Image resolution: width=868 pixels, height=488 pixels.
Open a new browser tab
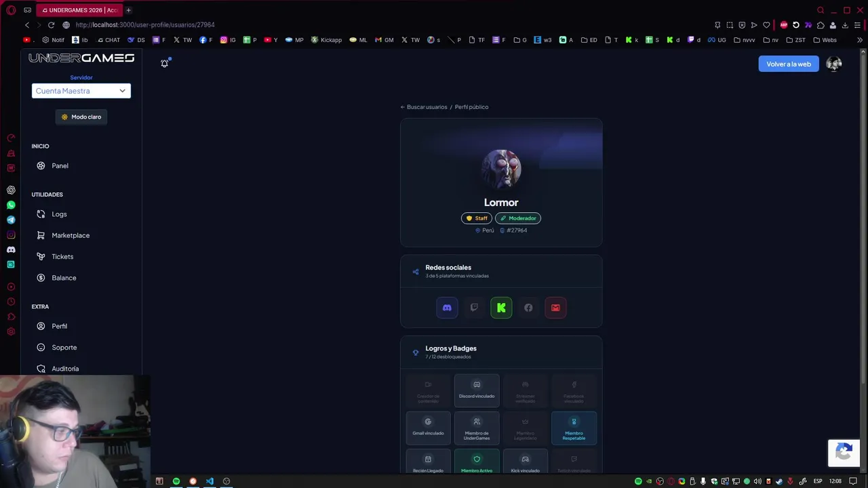point(128,10)
